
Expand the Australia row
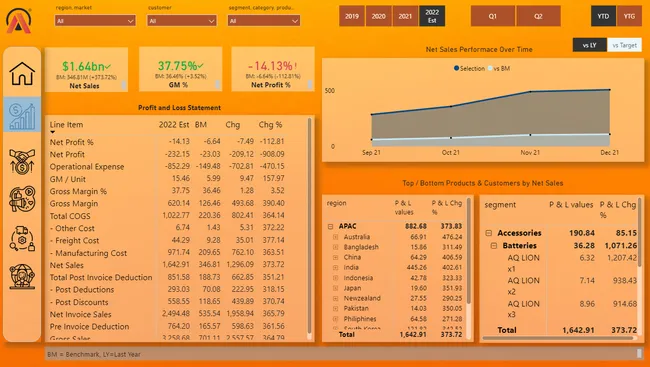335,237
